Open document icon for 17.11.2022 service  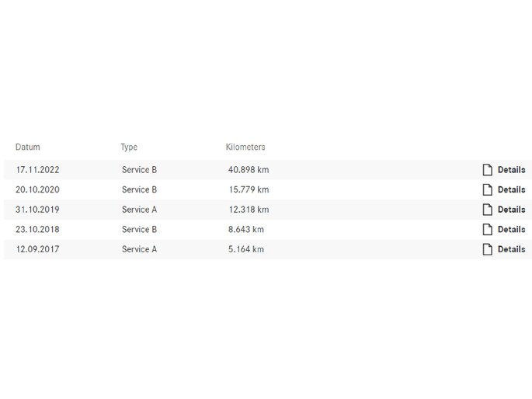point(487,170)
